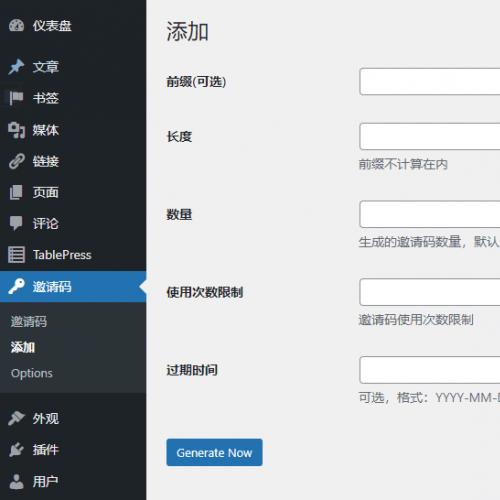The height and width of the screenshot is (500, 500).
Task: Click the dashboard gauge icon
Action: [16, 26]
